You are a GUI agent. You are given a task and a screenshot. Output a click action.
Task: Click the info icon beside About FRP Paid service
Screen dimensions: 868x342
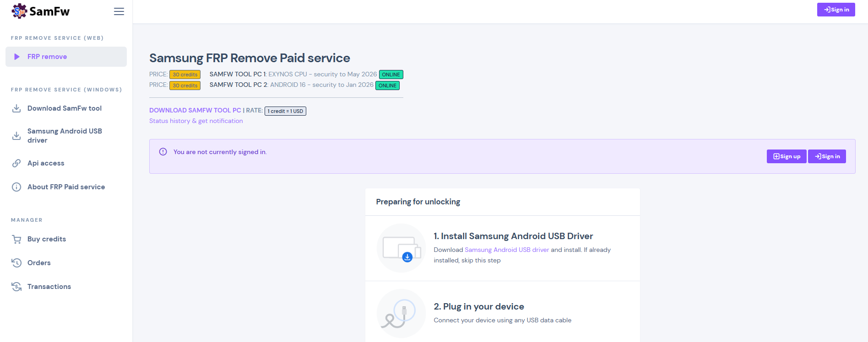(x=16, y=187)
